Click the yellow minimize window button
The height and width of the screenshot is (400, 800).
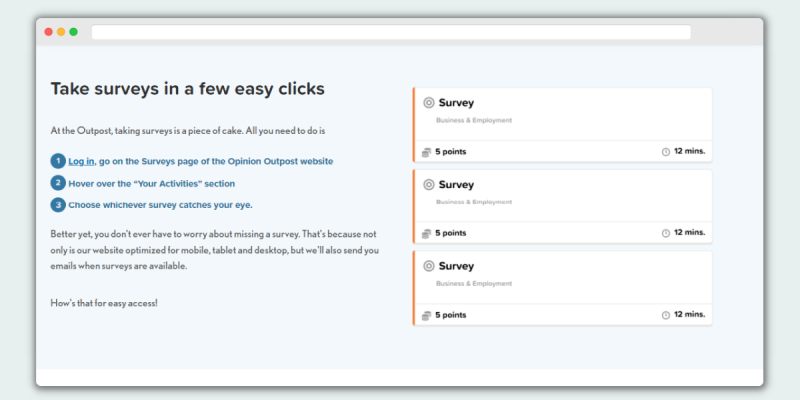point(61,32)
